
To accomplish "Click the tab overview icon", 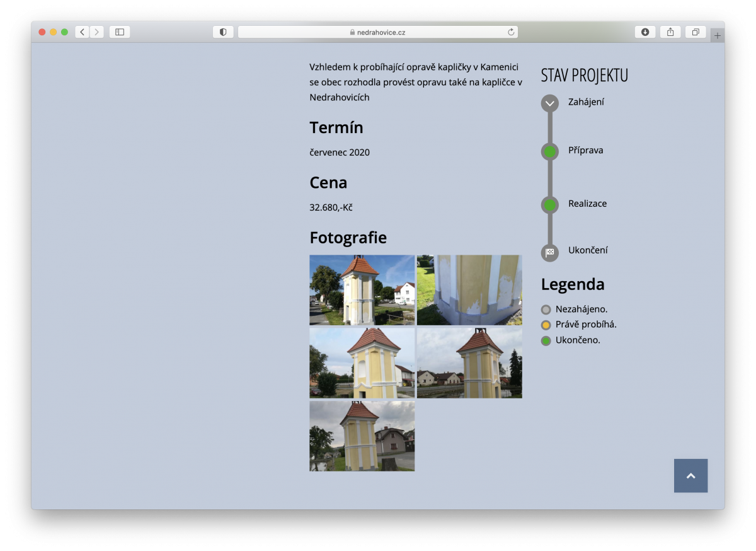I will click(x=695, y=32).
